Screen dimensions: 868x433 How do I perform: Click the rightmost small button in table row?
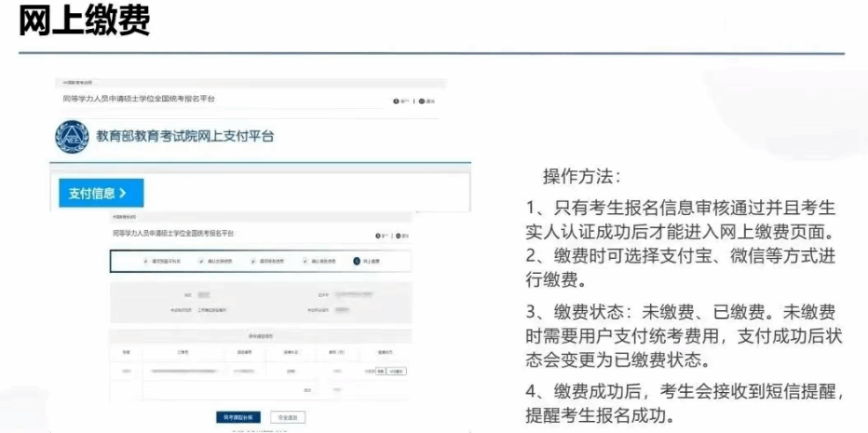tap(398, 371)
